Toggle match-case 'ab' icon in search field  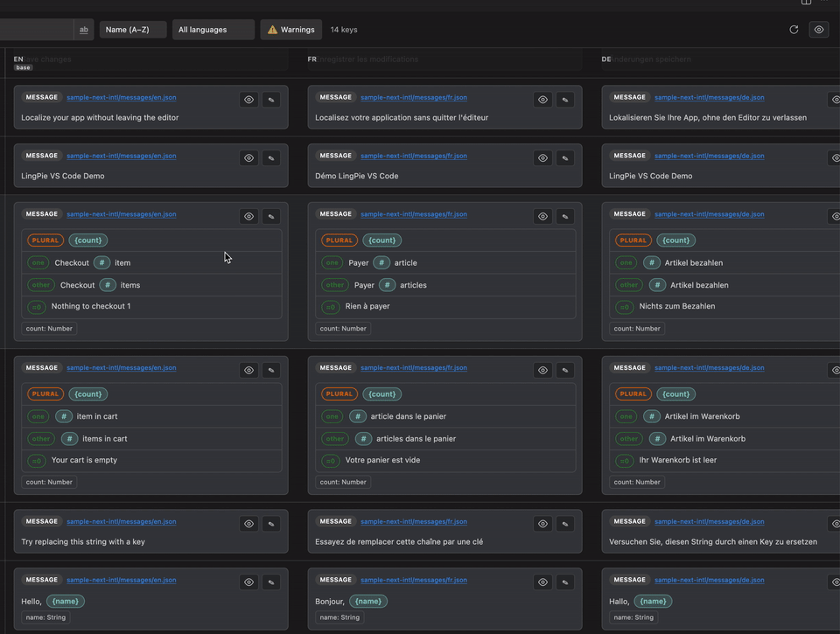(x=84, y=30)
